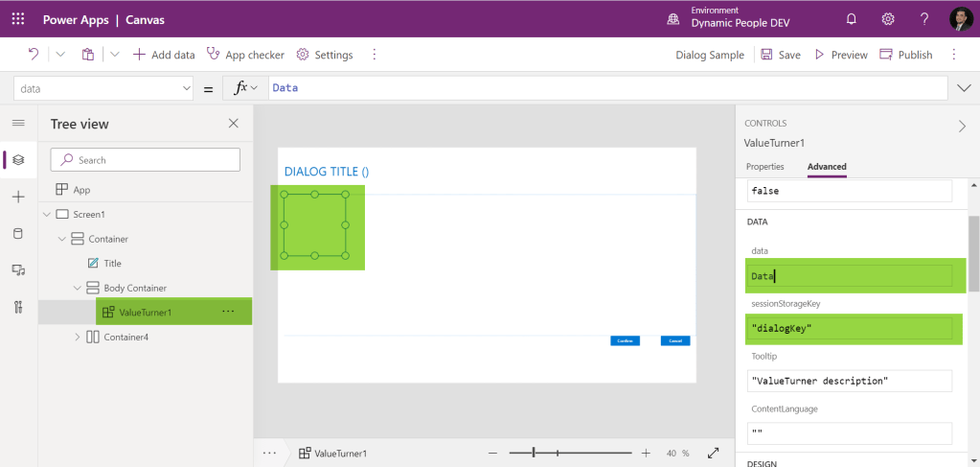Click Add data in the toolbar
Screen dimensions: 980x467
tap(164, 55)
